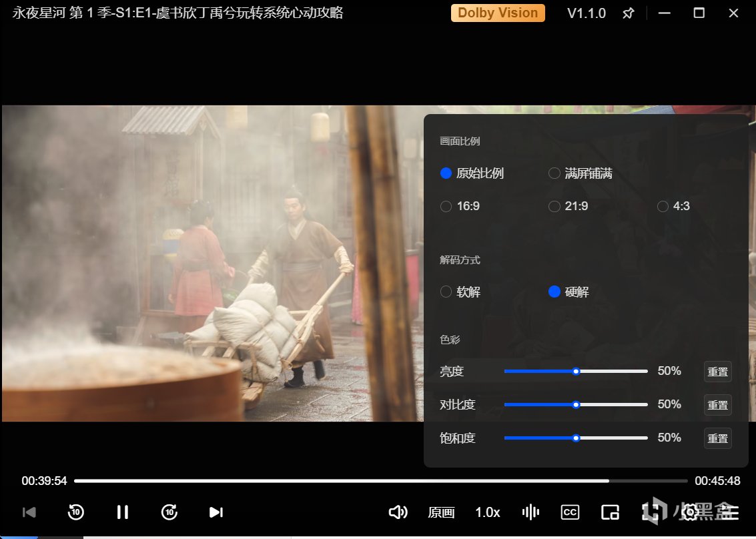Open the 1.0x playback speed menu

tap(488, 512)
